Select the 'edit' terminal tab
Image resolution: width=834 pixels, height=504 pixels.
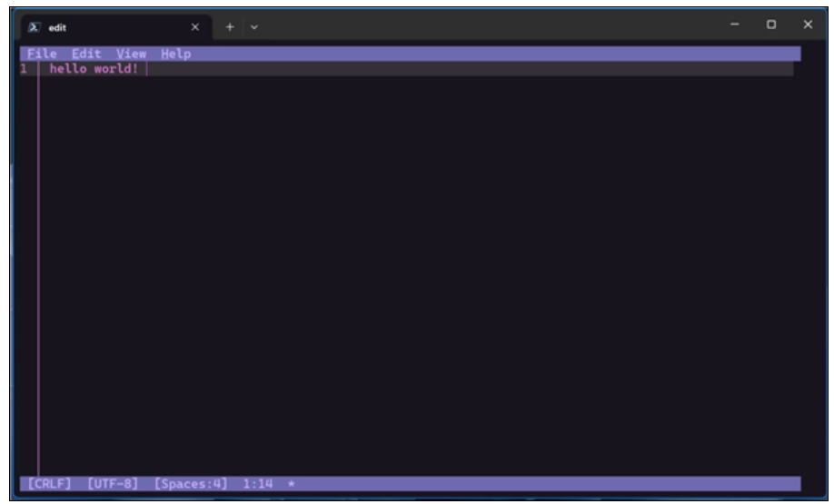click(116, 27)
